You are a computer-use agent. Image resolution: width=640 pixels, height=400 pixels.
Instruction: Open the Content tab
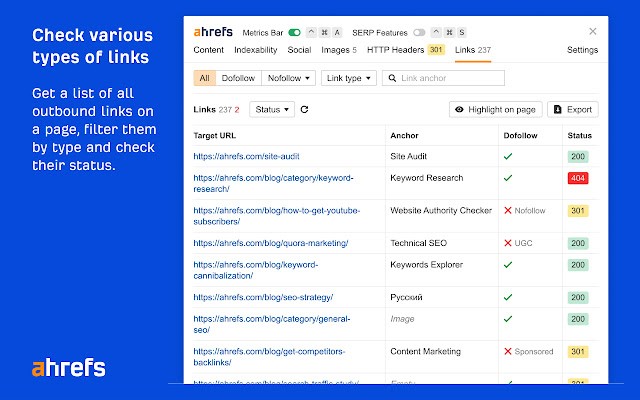click(209, 50)
